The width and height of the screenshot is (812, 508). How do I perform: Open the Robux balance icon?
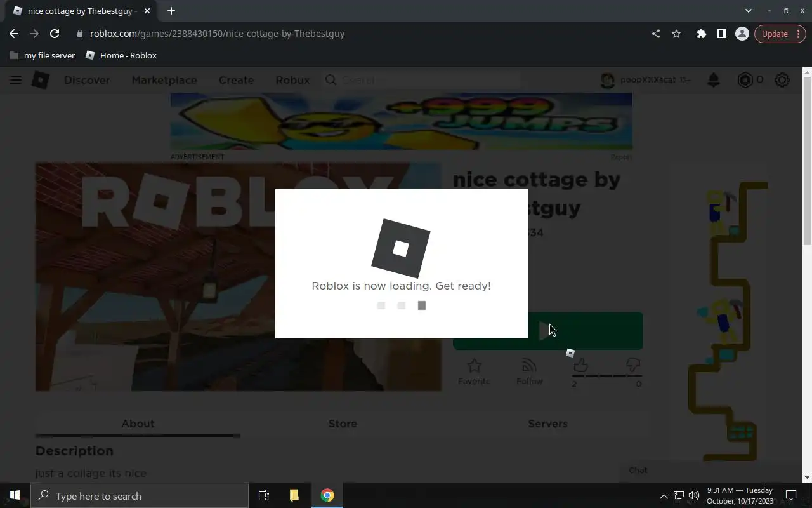745,80
